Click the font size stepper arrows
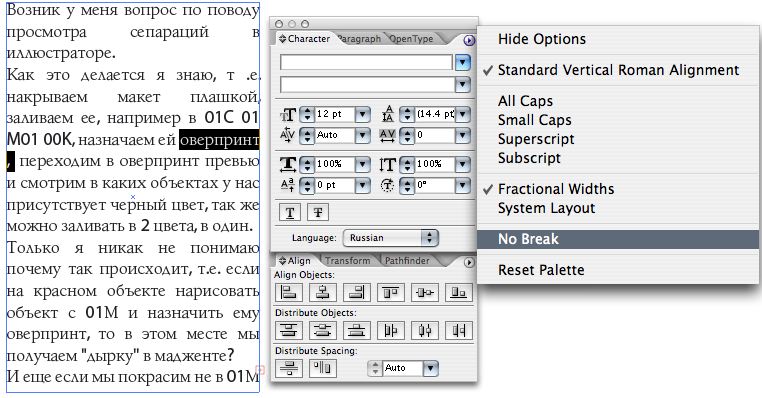Viewport: 762px width, 398px height. tap(307, 114)
